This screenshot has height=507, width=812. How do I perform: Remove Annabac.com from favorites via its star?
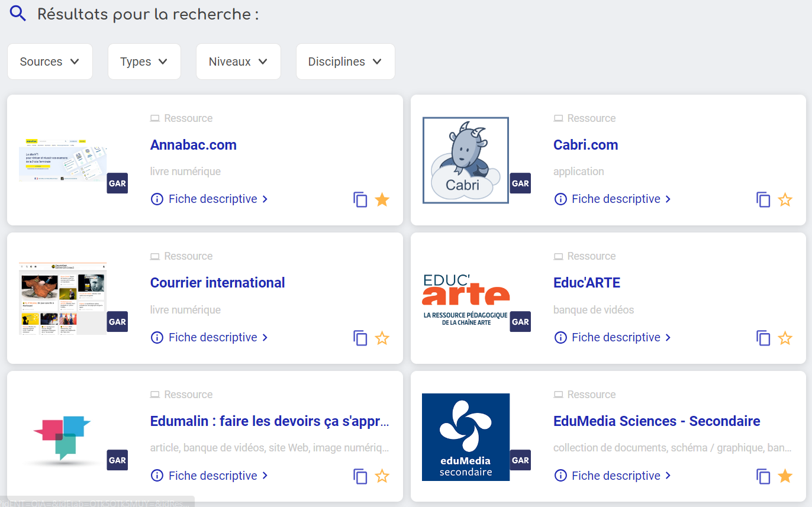[x=382, y=200]
